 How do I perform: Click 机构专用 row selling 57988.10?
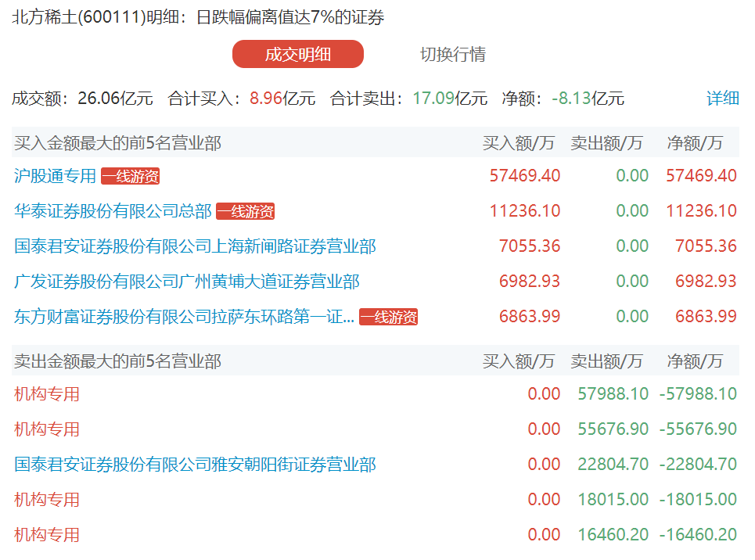[47, 394]
